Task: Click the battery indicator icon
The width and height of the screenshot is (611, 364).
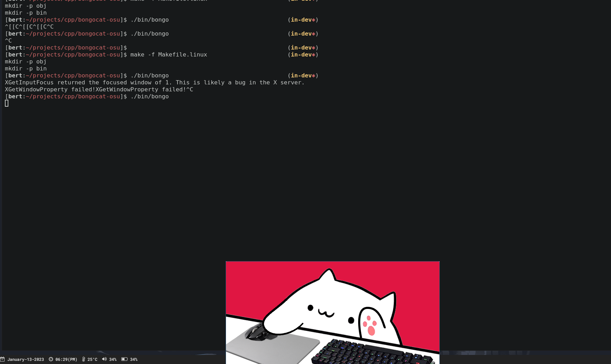Action: [125, 359]
